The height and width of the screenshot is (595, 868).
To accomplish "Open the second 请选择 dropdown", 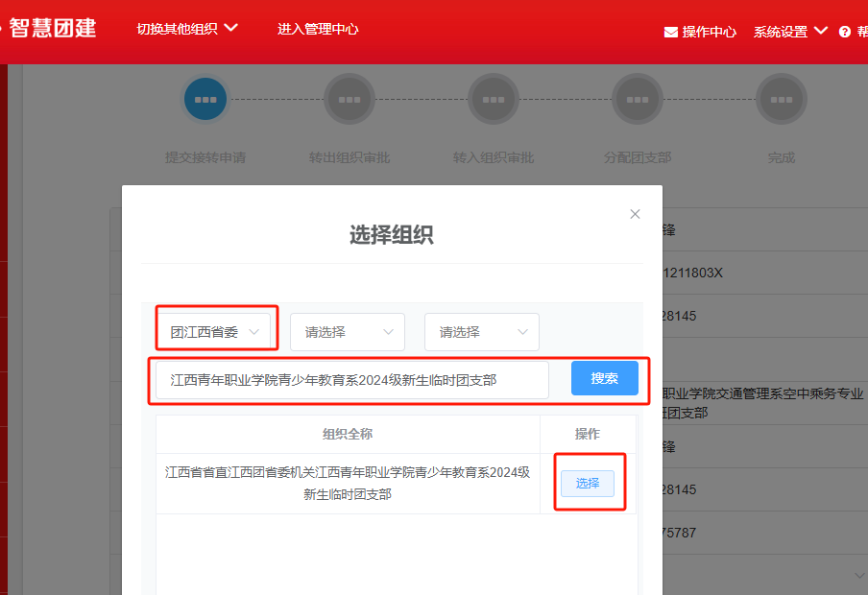I will coord(348,332).
